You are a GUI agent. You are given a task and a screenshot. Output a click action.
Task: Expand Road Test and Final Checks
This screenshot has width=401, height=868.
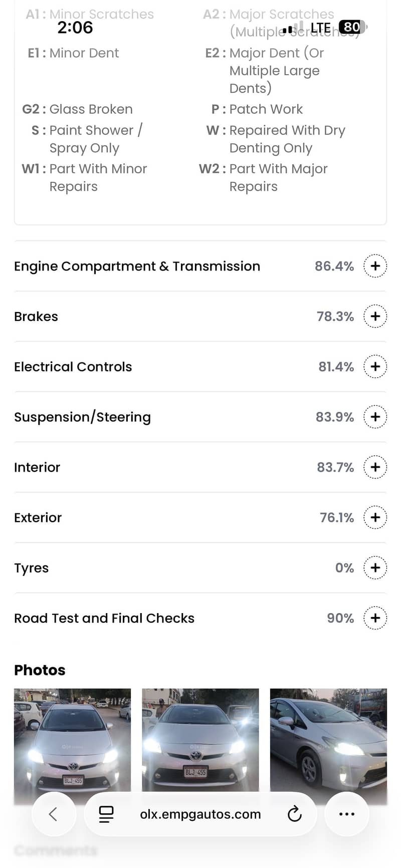click(375, 618)
